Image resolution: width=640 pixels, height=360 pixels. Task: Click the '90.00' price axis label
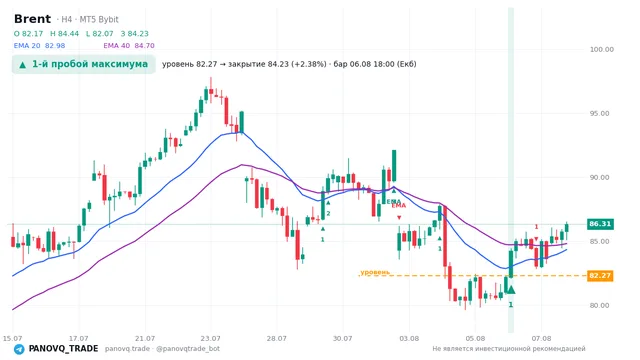pos(599,178)
